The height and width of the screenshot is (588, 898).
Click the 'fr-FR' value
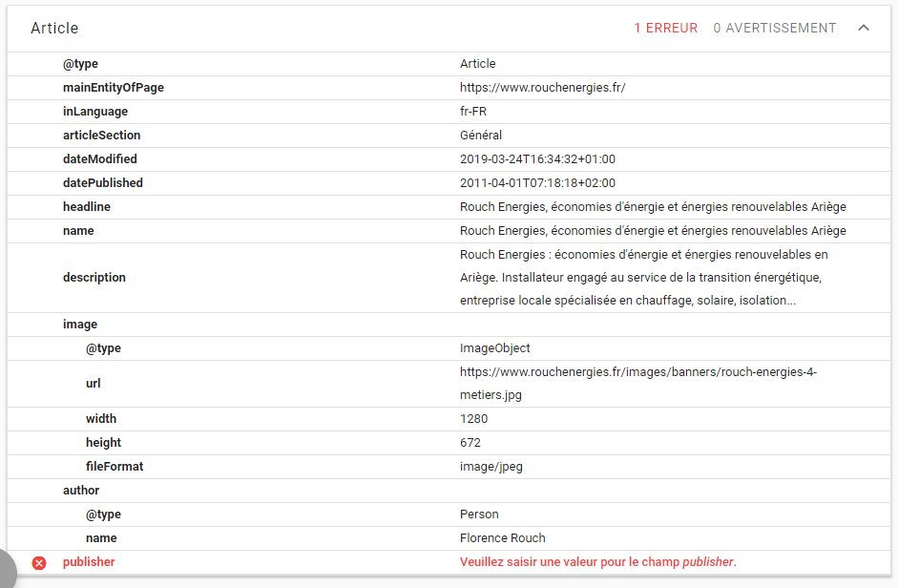click(x=473, y=111)
